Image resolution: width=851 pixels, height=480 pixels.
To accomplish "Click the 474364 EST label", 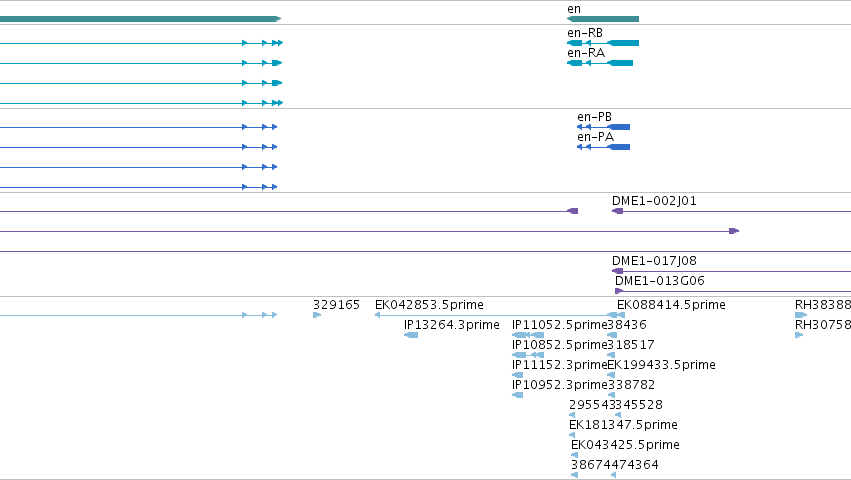I will (x=634, y=465).
